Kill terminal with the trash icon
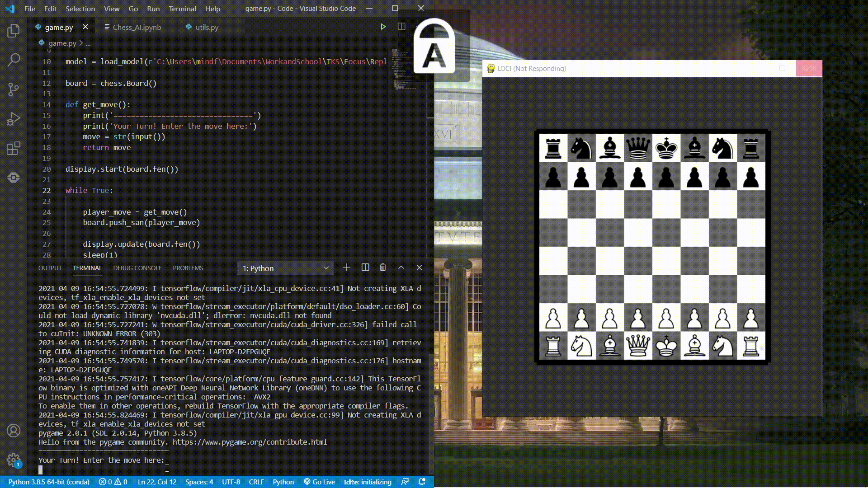Image resolution: width=868 pixels, height=488 pixels. pyautogui.click(x=383, y=268)
